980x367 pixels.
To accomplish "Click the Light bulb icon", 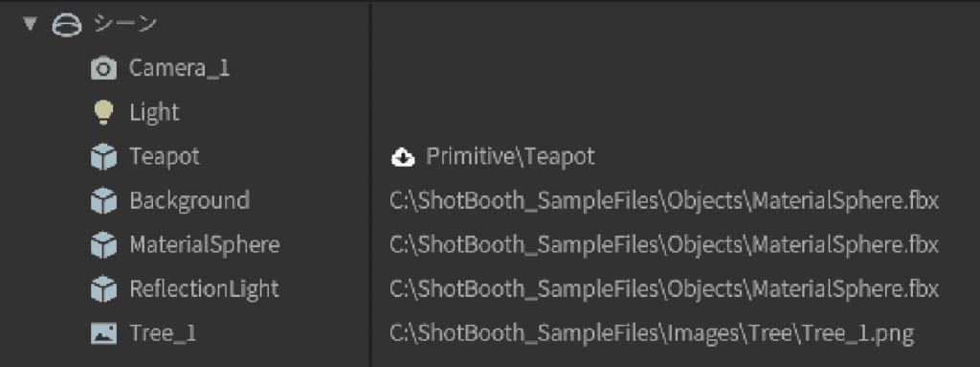I will pyautogui.click(x=103, y=113).
